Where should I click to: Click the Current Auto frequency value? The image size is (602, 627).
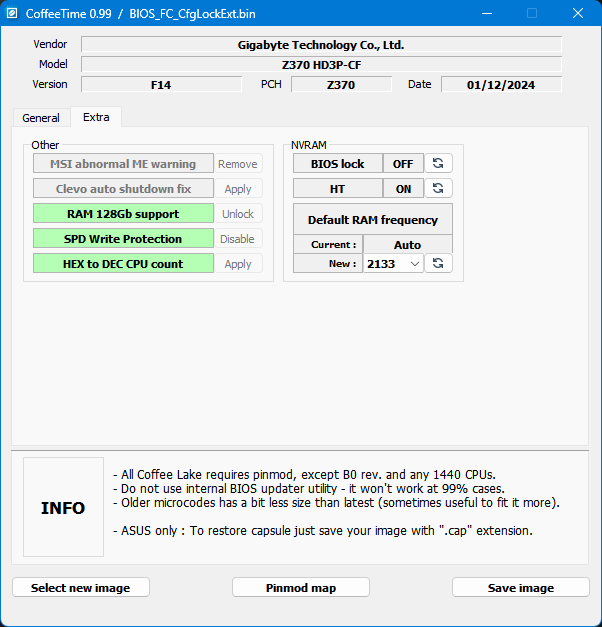pyautogui.click(x=408, y=244)
